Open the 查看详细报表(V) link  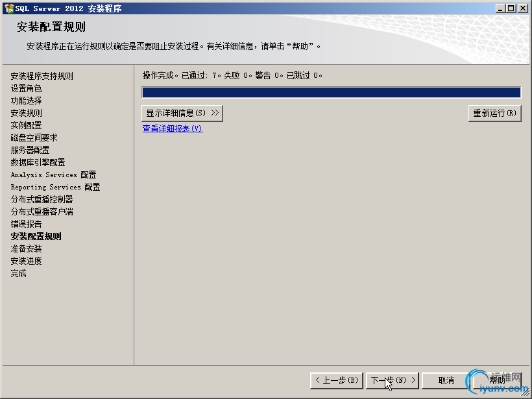(x=173, y=128)
